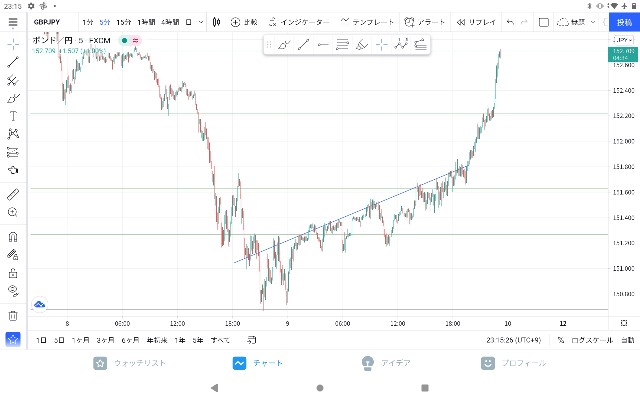The width and height of the screenshot is (640, 400).
Task: Activate the zoom in tool
Action: [x=13, y=212]
